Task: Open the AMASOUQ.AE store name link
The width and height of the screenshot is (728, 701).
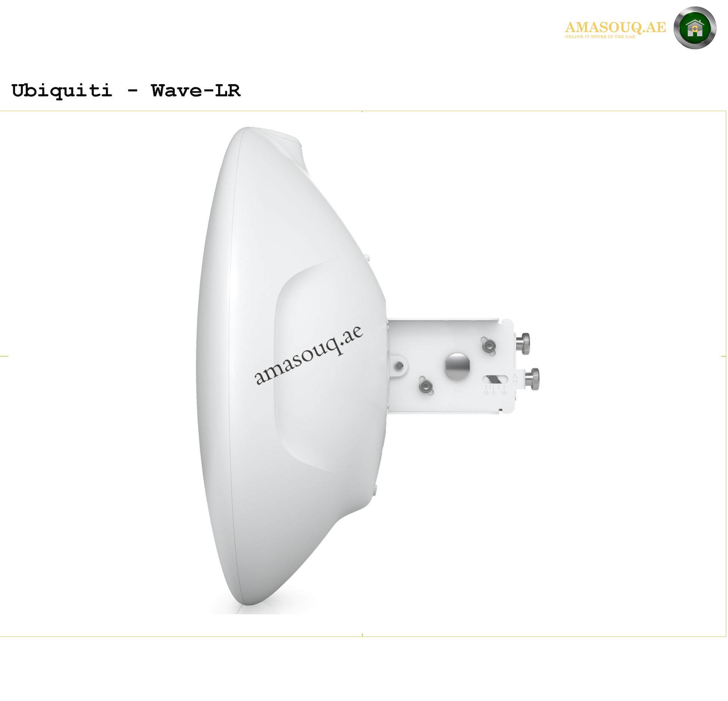Action: click(615, 27)
